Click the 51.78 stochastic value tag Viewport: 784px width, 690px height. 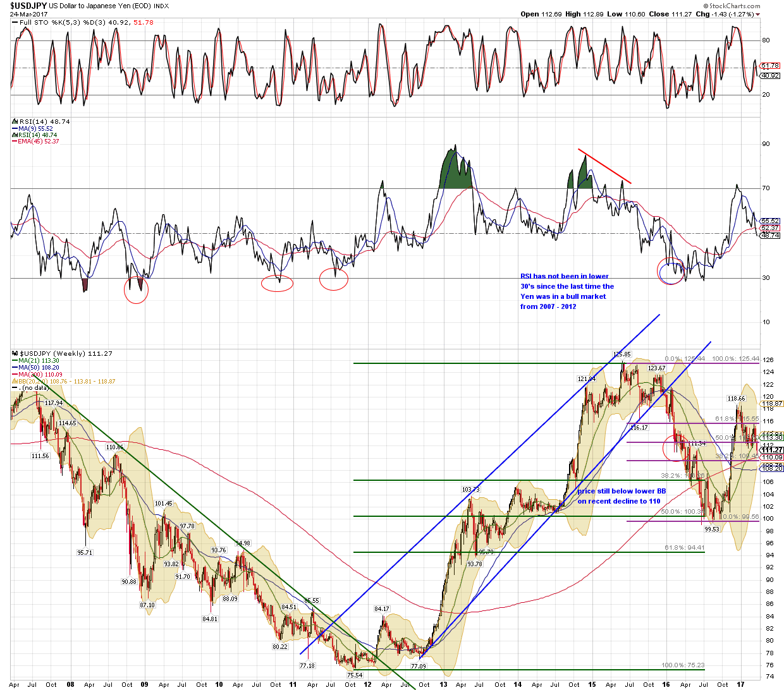769,66
